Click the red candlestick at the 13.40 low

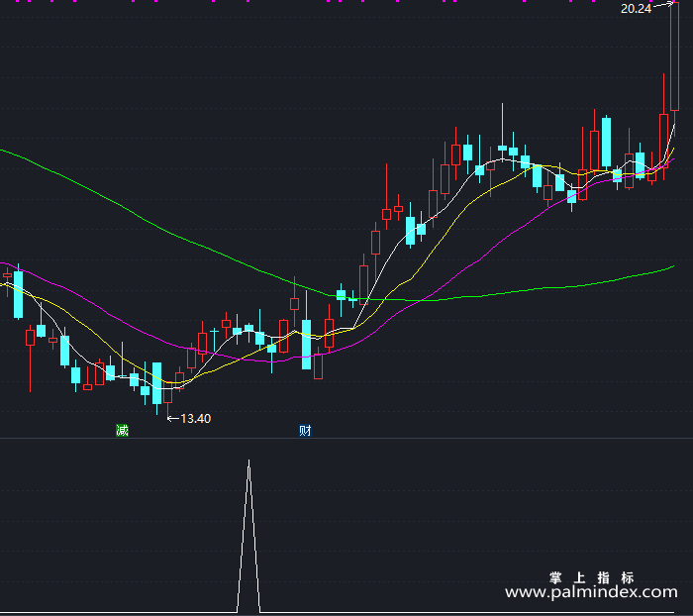pyautogui.click(x=167, y=393)
